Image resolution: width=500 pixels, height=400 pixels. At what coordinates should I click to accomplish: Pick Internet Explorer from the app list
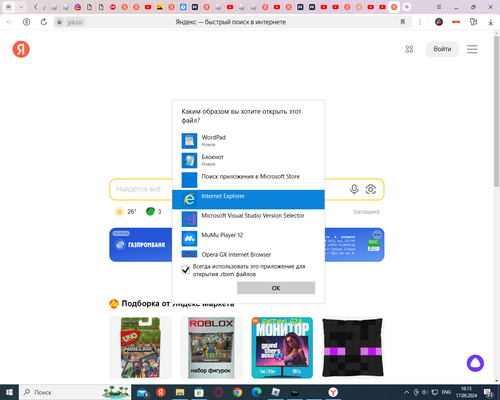click(248, 199)
